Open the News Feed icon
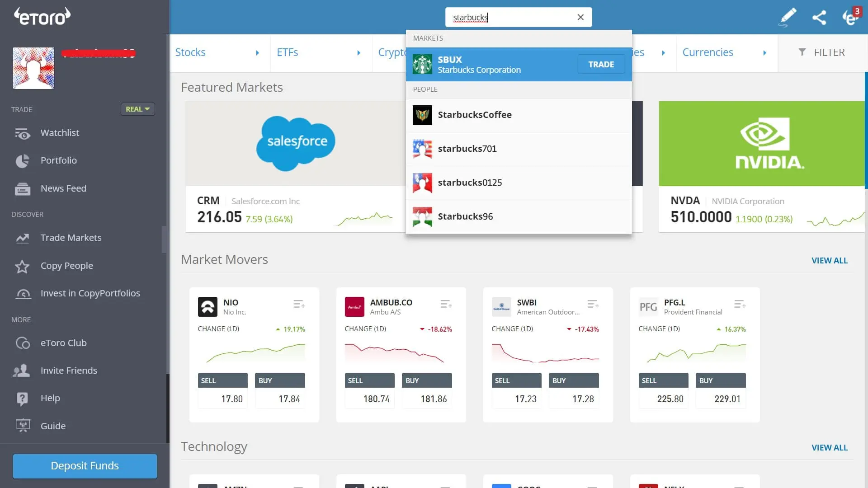This screenshot has height=488, width=868. coord(23,189)
